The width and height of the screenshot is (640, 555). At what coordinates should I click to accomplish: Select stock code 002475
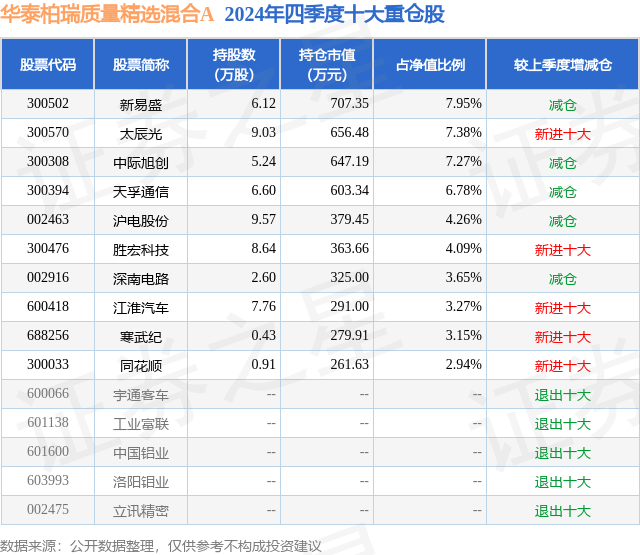click(x=48, y=509)
